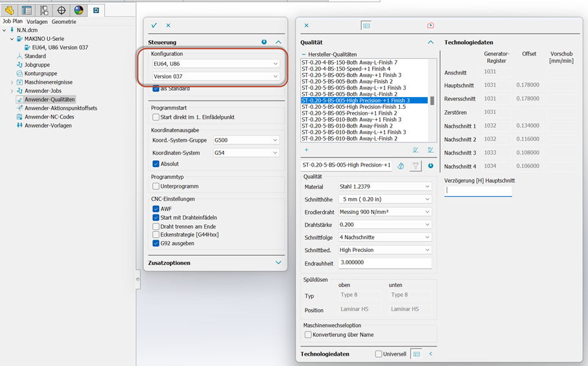Open the Material dropdown showing Stahl 1.2379
This screenshot has width=588, height=366.
click(385, 187)
